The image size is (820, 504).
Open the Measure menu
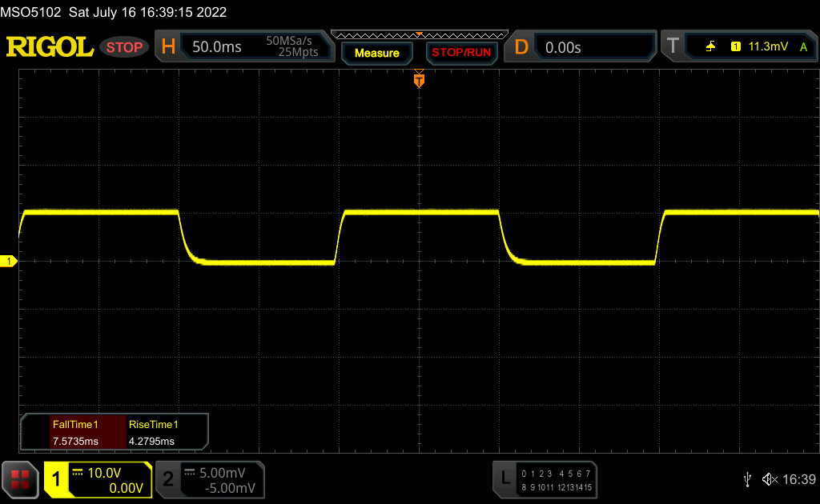click(x=376, y=53)
